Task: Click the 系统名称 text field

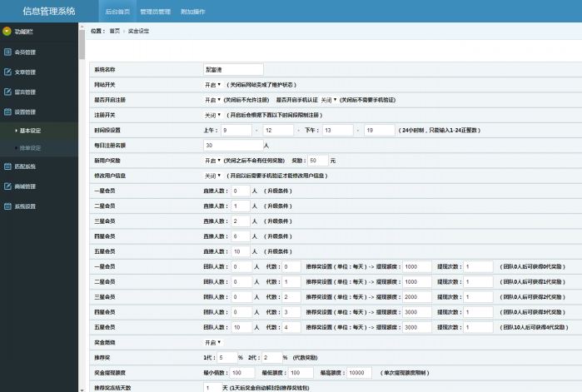Action: (x=233, y=69)
